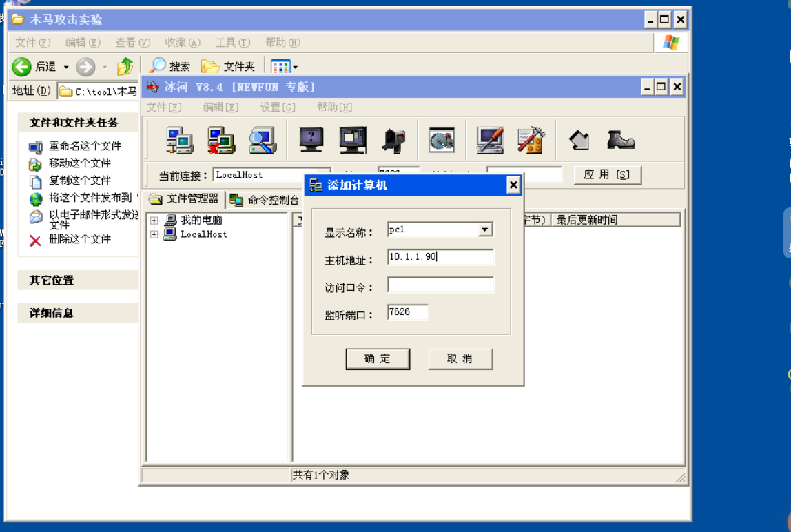Open the display name (显示名称) combo dropdown
The image size is (791, 532).
click(485, 229)
